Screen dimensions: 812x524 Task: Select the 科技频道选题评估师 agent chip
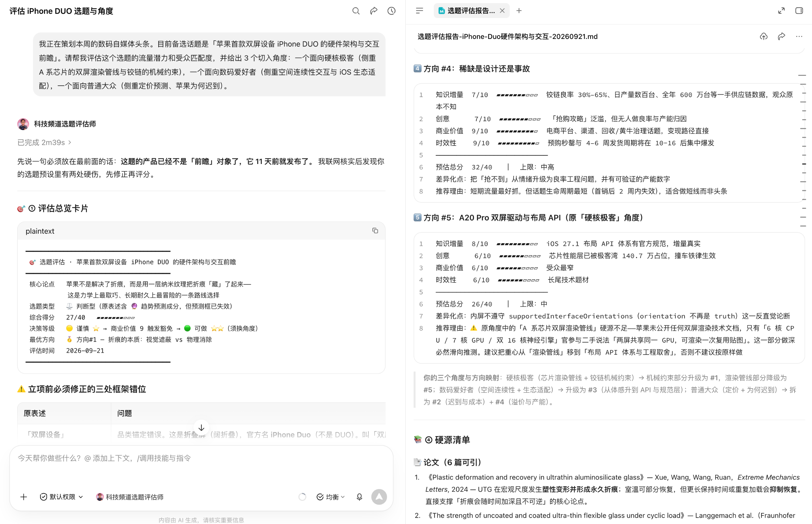click(130, 497)
